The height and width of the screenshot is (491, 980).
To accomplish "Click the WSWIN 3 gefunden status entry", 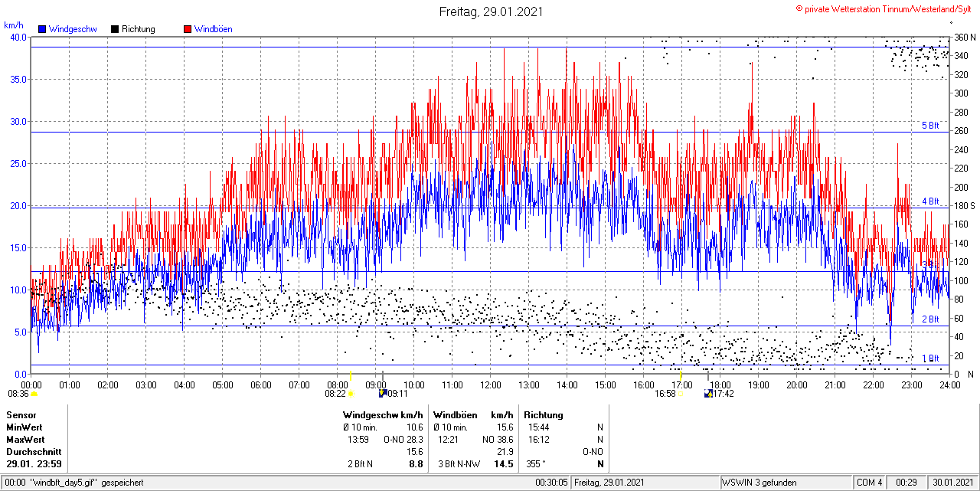I will click(759, 483).
